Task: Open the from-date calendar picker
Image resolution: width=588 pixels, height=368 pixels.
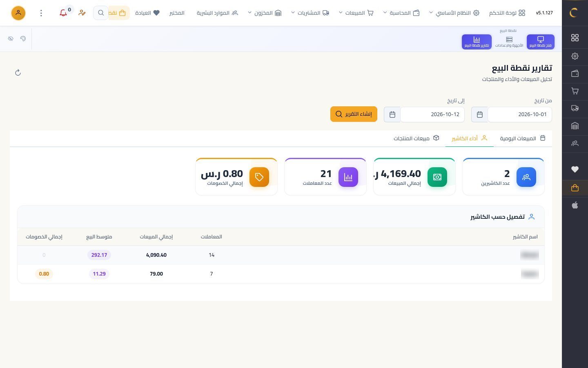Action: pyautogui.click(x=480, y=114)
